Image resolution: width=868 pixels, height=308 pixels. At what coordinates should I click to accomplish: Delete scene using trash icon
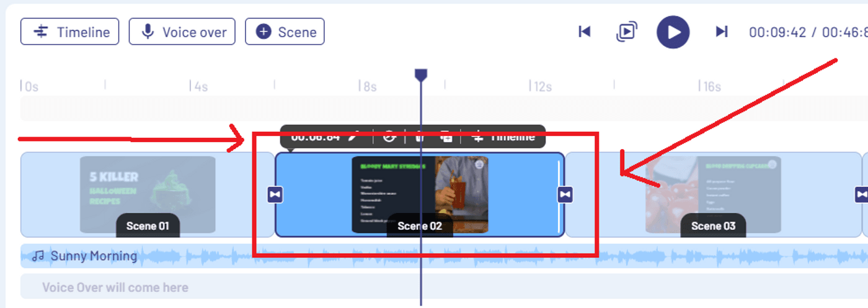tap(420, 137)
